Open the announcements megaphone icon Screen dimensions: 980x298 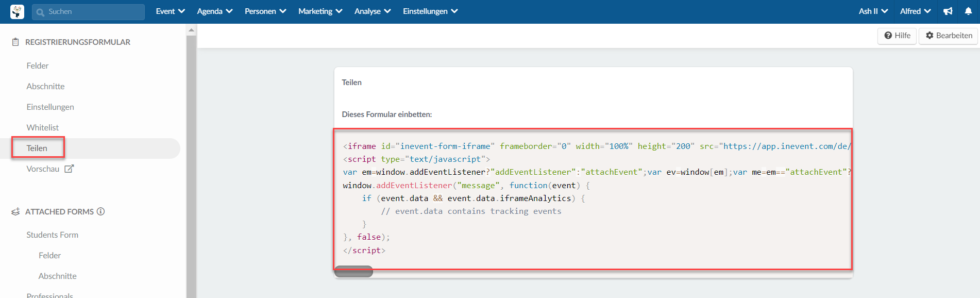point(948,11)
